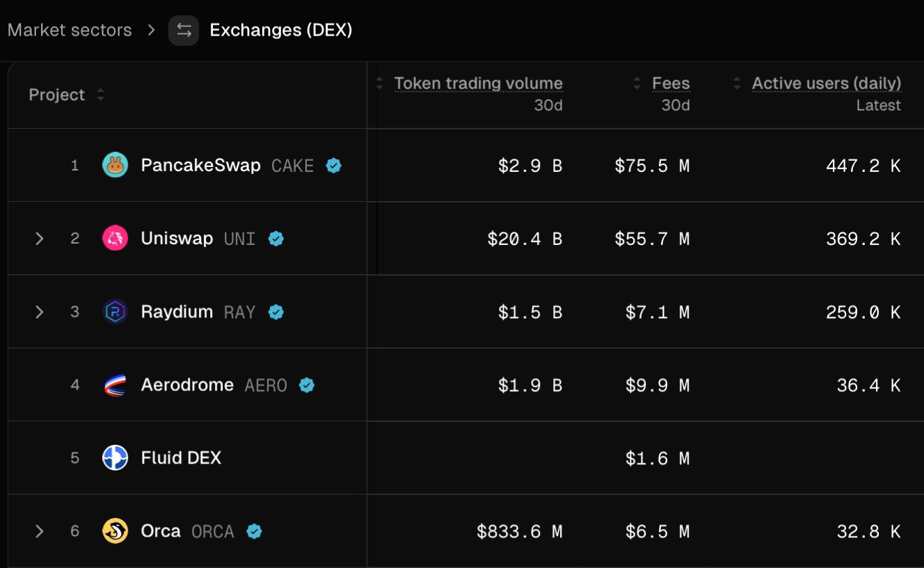Toggle sort arrows beside Fees column

tap(637, 84)
